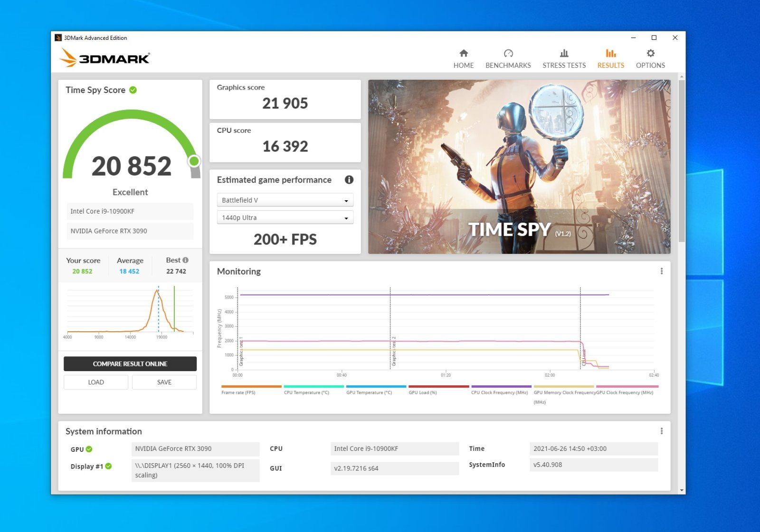Viewport: 760px width, 532px height.
Task: Click the Display #1 resolution field
Action: coord(195,470)
